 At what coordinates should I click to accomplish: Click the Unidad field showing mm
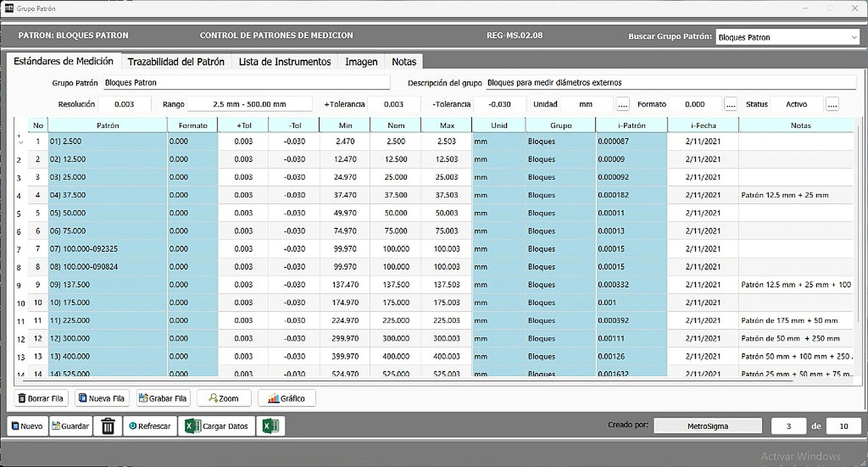(x=586, y=104)
